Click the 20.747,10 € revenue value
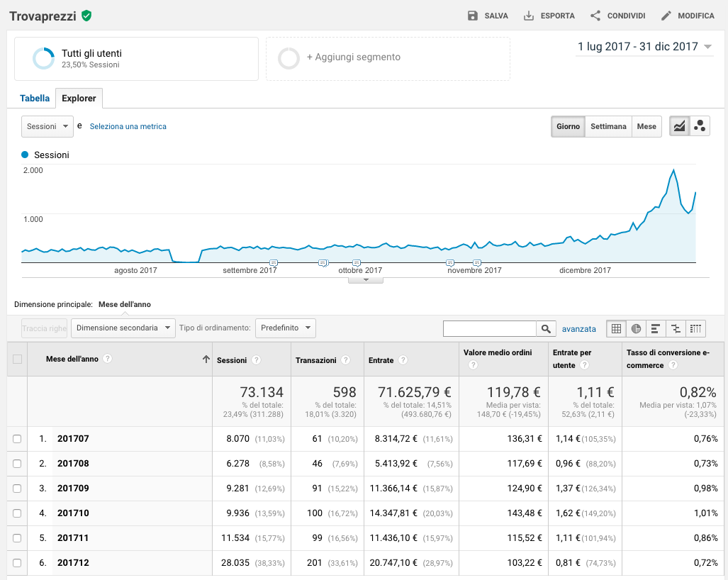The image size is (728, 580). [393, 563]
